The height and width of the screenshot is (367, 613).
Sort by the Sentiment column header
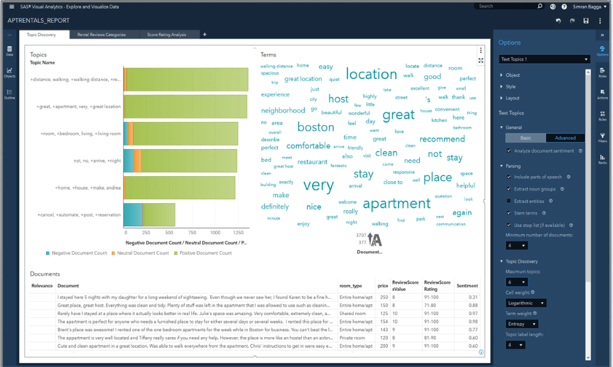pos(467,286)
